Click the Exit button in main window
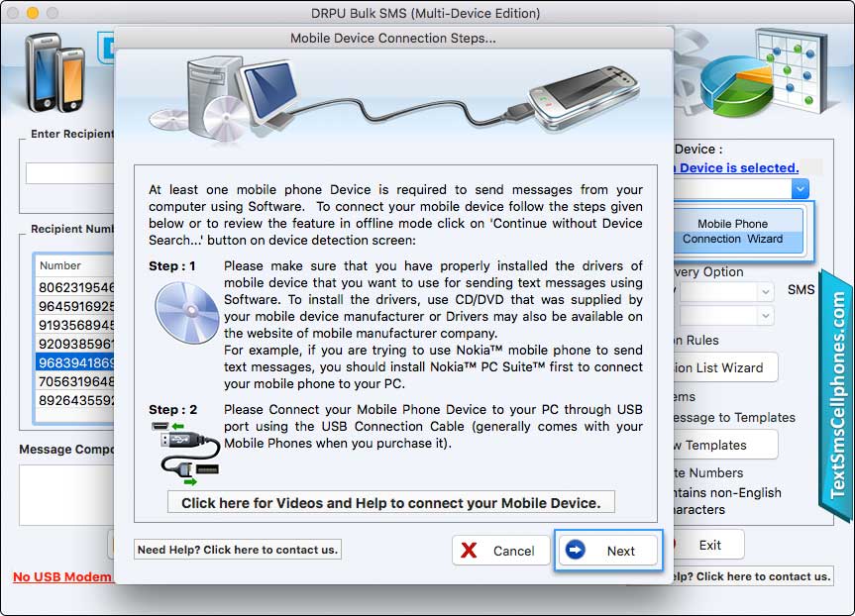855x616 pixels. 708,545
